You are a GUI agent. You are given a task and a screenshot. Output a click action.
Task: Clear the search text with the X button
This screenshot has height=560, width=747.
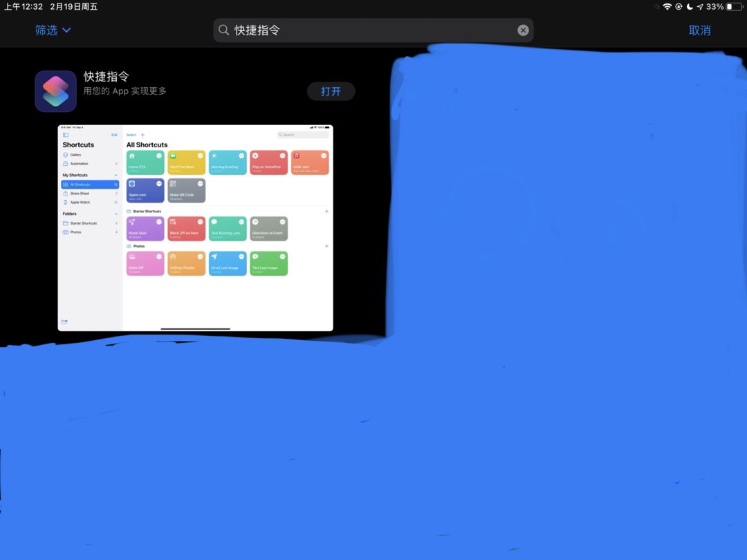click(523, 30)
